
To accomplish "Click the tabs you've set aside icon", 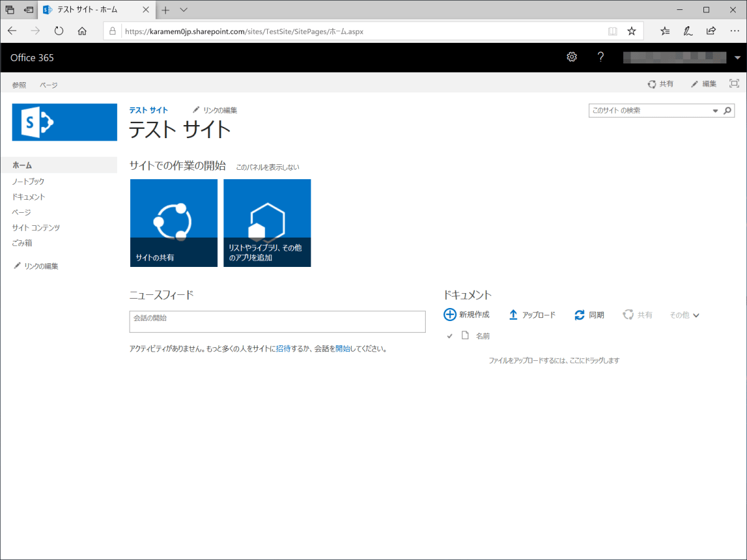I will click(10, 10).
